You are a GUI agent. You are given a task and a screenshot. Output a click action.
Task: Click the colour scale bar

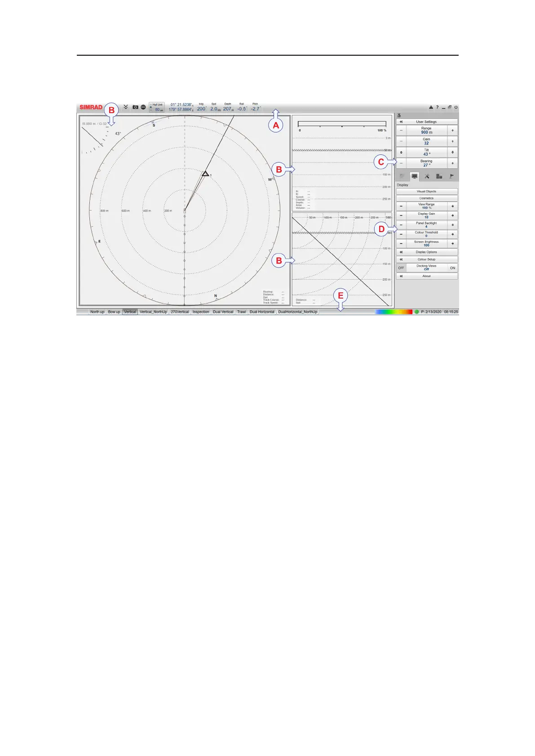pyautogui.click(x=394, y=312)
